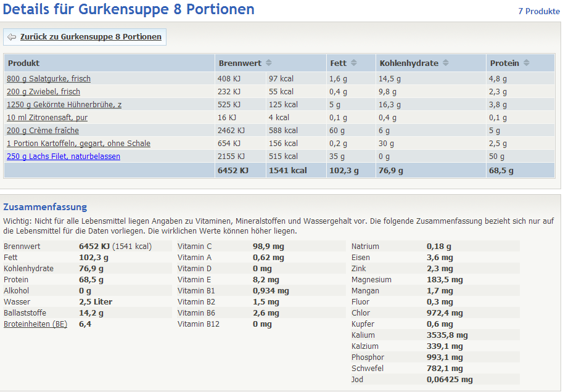Open 1 Portion Kartoffeln, gegart entry

[x=78, y=144]
